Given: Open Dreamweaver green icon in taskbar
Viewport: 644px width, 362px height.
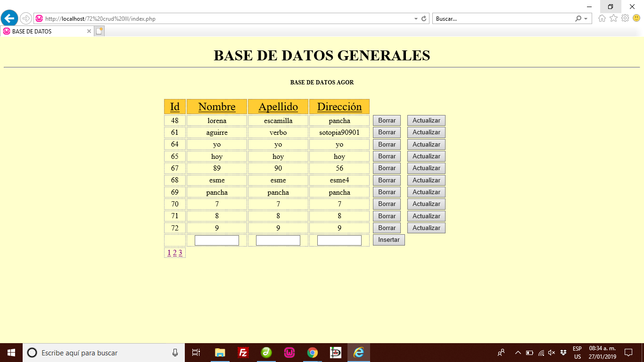Looking at the screenshot, I should pyautogui.click(x=266, y=353).
